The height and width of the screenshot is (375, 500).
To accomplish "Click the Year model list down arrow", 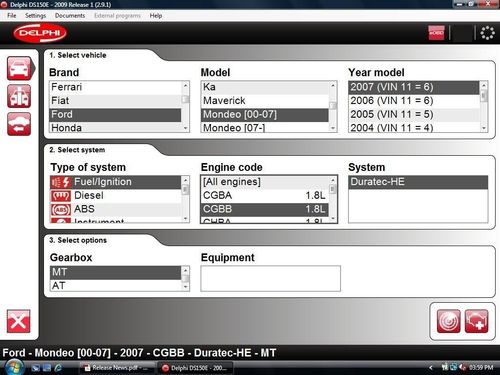I will 484,128.
